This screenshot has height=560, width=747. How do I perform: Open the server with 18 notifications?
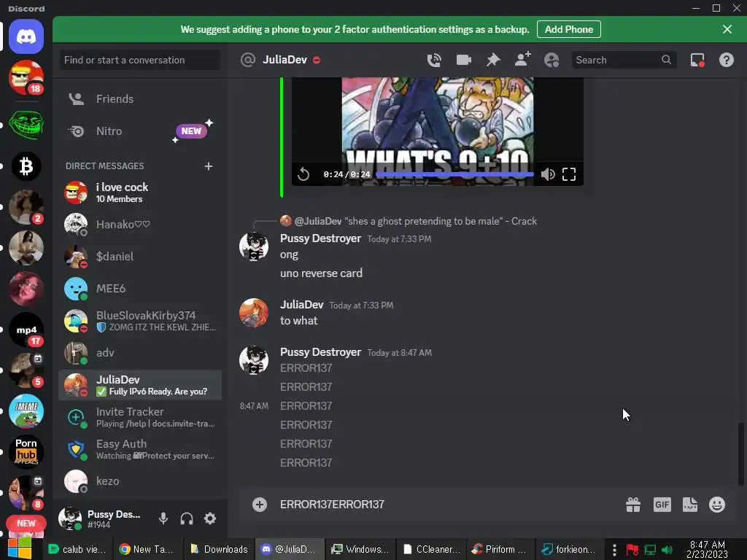click(26, 77)
